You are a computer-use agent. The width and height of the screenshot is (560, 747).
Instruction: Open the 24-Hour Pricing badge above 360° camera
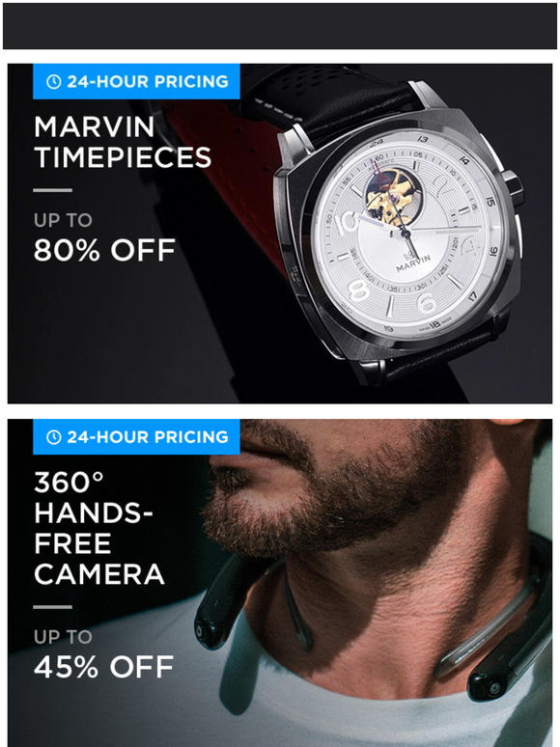tap(136, 437)
